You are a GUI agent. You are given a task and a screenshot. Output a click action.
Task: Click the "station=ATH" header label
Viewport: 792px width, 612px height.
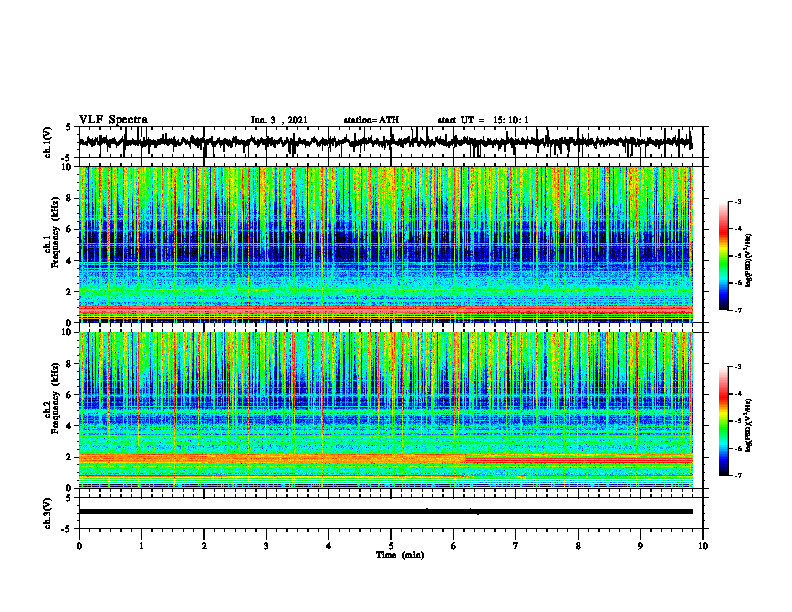371,120
